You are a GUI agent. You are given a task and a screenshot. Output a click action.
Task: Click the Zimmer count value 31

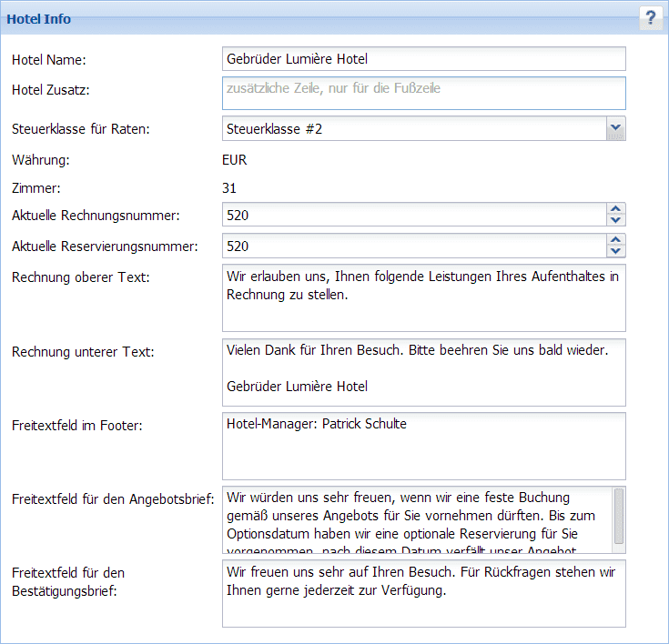coord(229,188)
